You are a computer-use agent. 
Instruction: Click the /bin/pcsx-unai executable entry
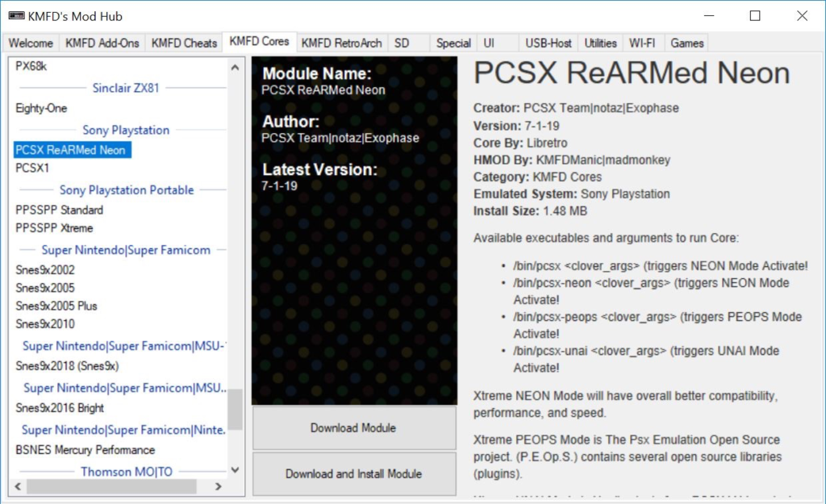pyautogui.click(x=646, y=359)
